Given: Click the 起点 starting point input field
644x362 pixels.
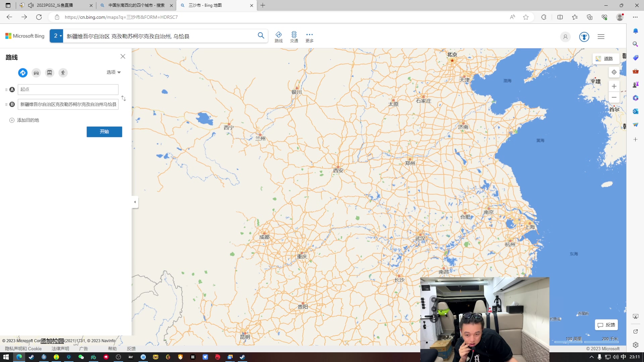Looking at the screenshot, I should [68, 89].
